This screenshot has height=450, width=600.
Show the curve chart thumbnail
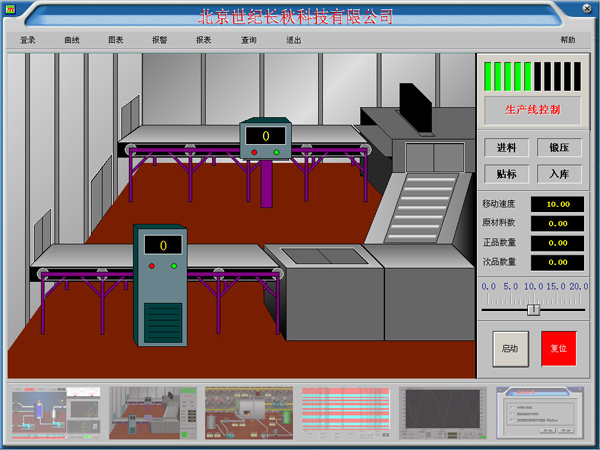(442, 414)
